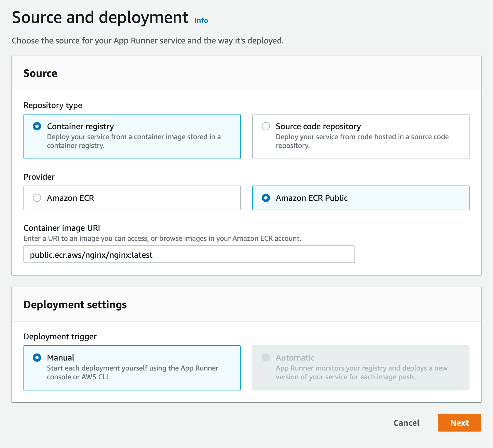The width and height of the screenshot is (493, 448).
Task: Click the Amazon ECR Public provider card
Action: point(360,198)
